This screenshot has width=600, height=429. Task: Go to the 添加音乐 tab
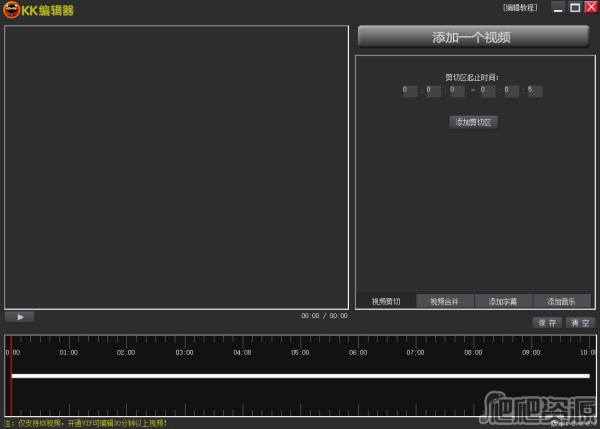pyautogui.click(x=561, y=301)
